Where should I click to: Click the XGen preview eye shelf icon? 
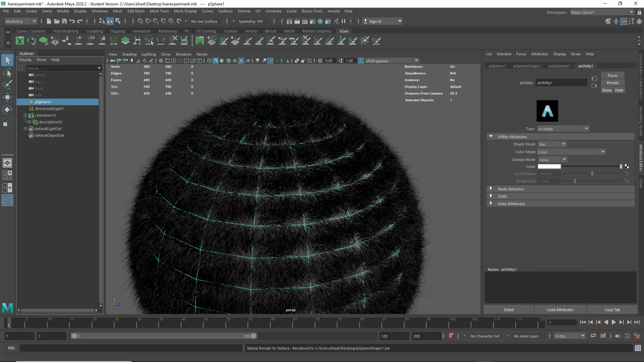[32, 41]
